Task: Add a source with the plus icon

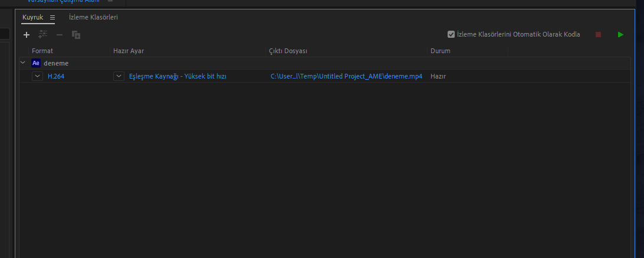Action: 27,35
